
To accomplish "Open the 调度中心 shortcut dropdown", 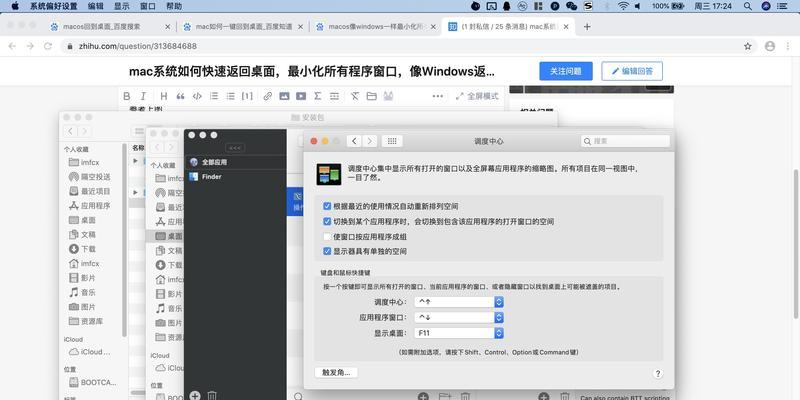I will pos(459,302).
